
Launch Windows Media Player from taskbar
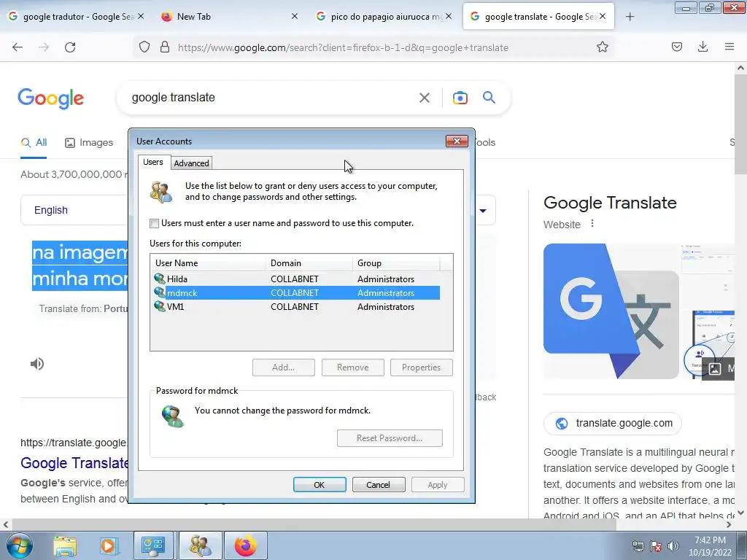108,545
